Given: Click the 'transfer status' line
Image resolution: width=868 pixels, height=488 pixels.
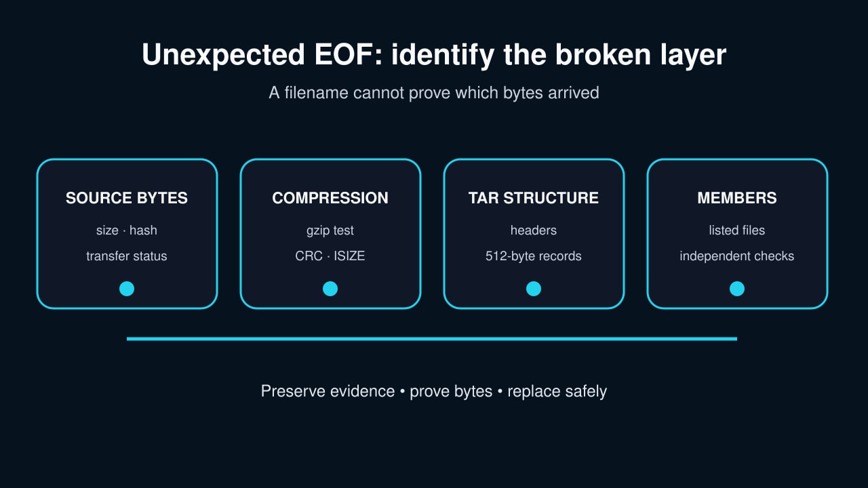Looking at the screenshot, I should click(x=127, y=256).
